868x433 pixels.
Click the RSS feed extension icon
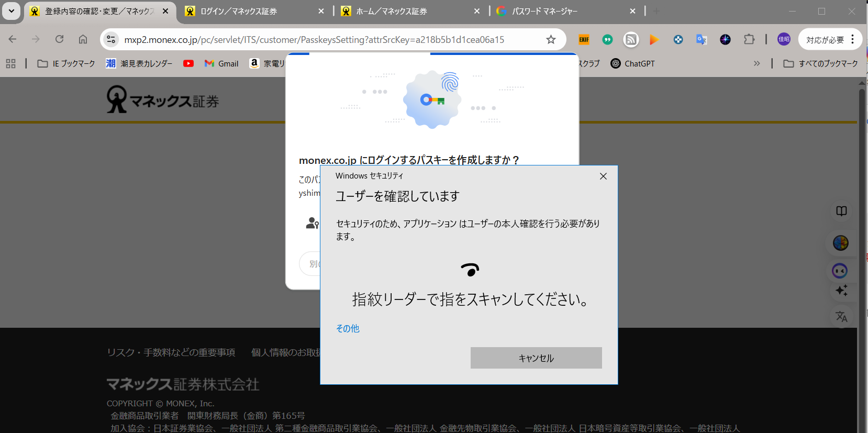[x=631, y=40]
